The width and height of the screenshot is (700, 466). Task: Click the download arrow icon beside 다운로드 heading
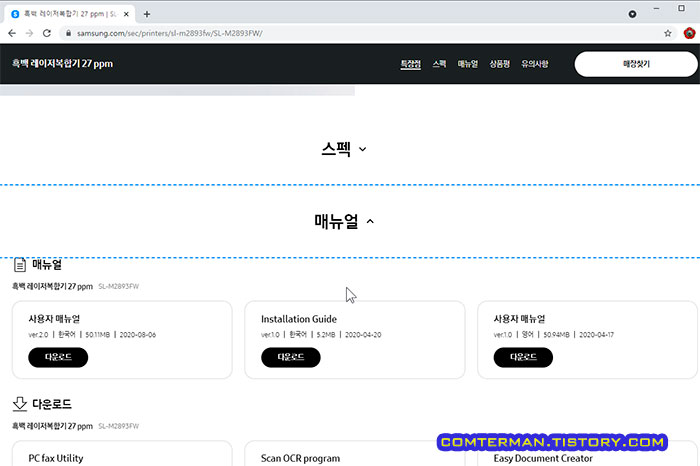tap(20, 404)
